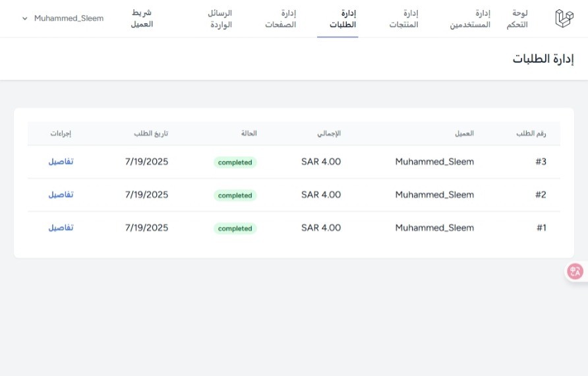Open تفاصيل link for order #2
Screen dimensions: 588x376
pos(61,195)
